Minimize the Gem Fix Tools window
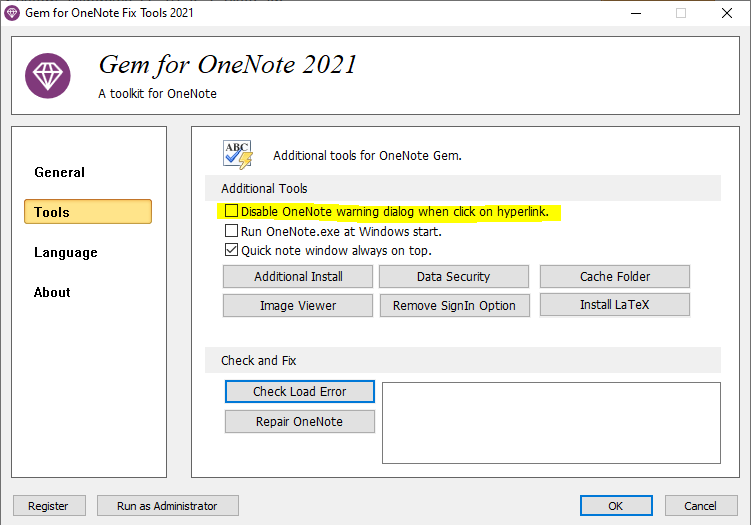 [636, 13]
